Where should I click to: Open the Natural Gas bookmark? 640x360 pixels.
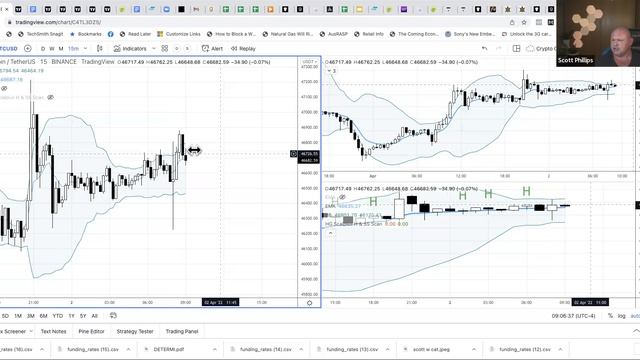coord(287,34)
